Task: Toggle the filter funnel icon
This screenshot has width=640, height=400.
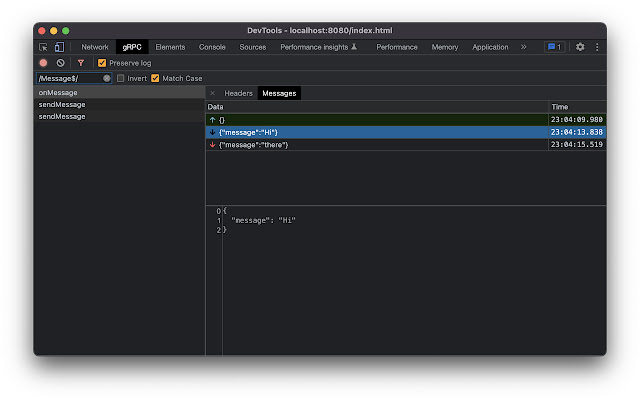Action: (x=81, y=63)
